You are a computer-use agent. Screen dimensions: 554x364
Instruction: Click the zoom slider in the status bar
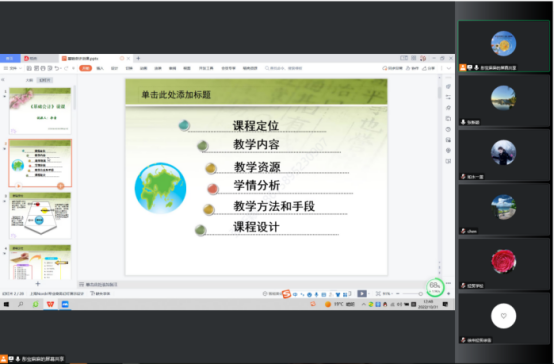click(x=411, y=294)
